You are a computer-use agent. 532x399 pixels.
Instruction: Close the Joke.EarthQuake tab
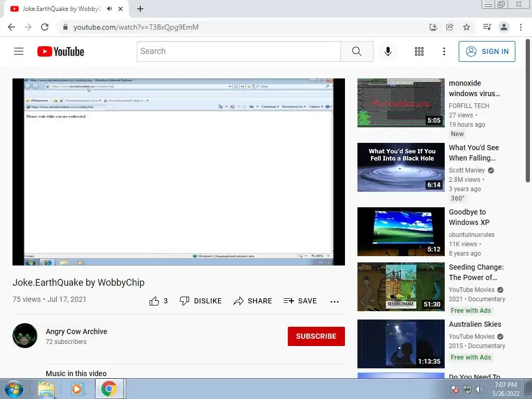(121, 9)
